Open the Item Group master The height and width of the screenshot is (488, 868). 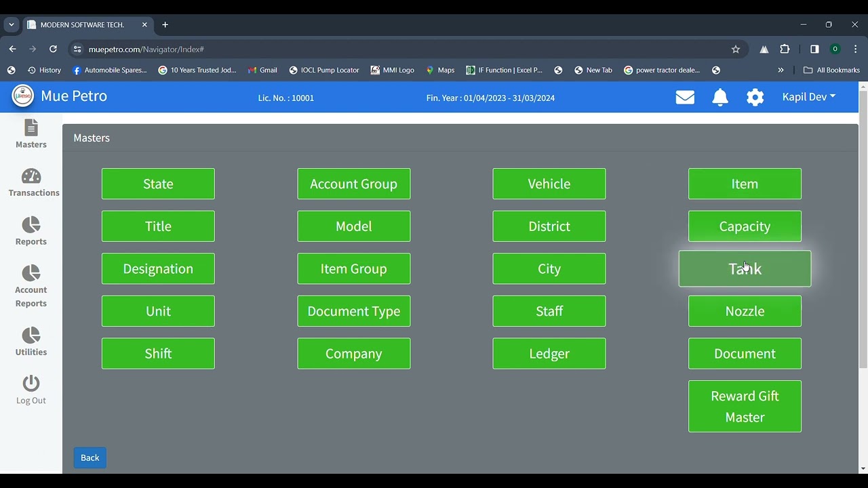pos(354,269)
